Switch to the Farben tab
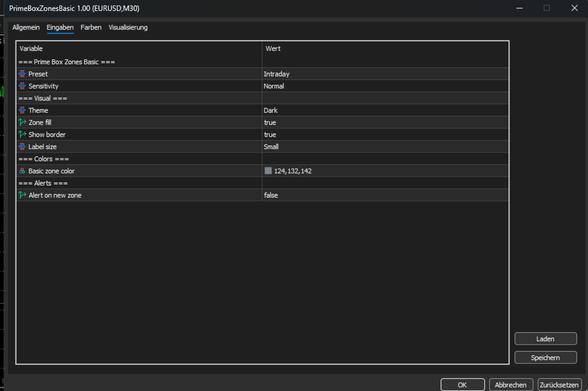This screenshot has width=588, height=391. click(91, 27)
